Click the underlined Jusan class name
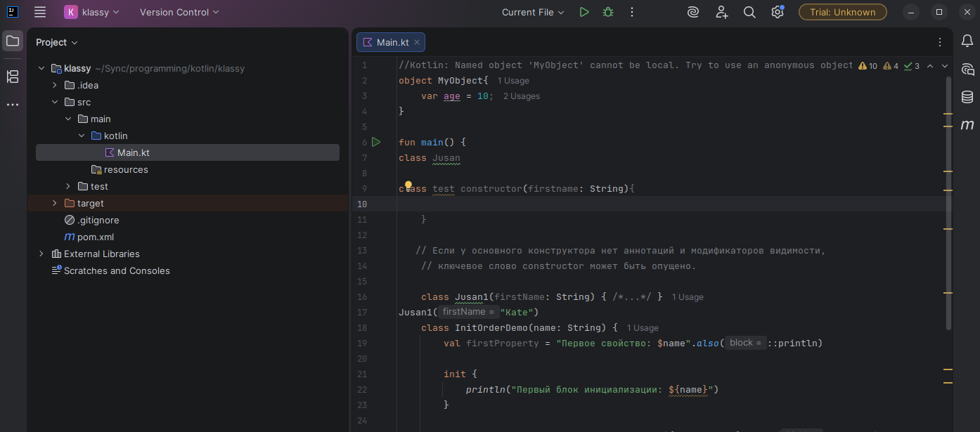Image resolution: width=980 pixels, height=432 pixels. tap(446, 158)
